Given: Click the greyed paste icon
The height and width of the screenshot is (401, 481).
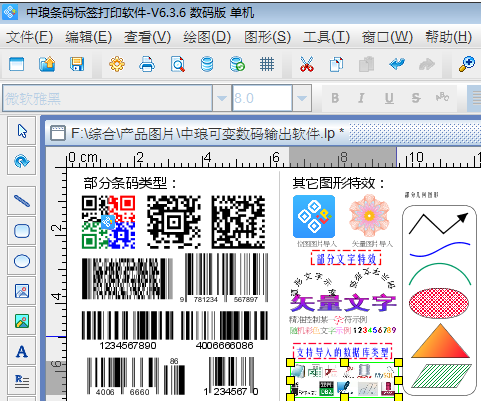Looking at the screenshot, I should tap(366, 64).
